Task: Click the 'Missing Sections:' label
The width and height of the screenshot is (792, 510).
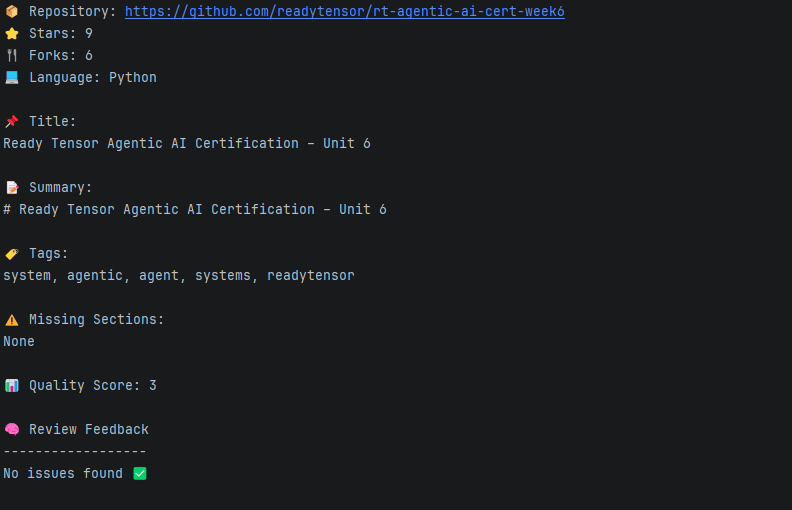Action: click(x=96, y=320)
